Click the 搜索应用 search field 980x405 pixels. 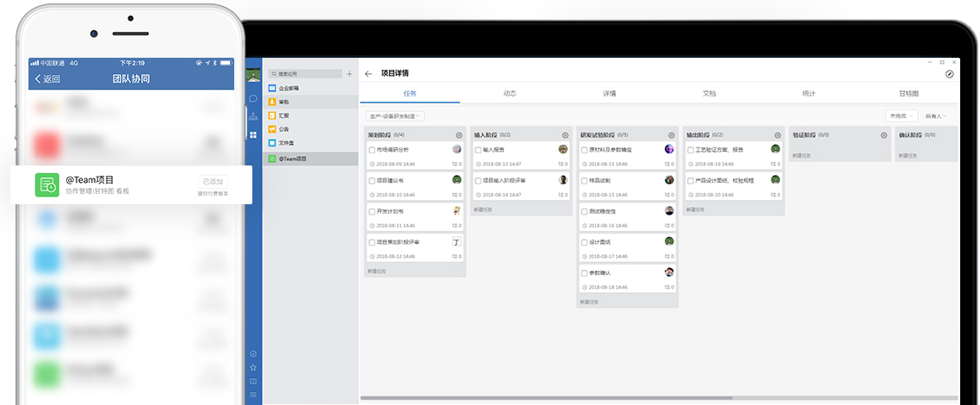click(307, 74)
